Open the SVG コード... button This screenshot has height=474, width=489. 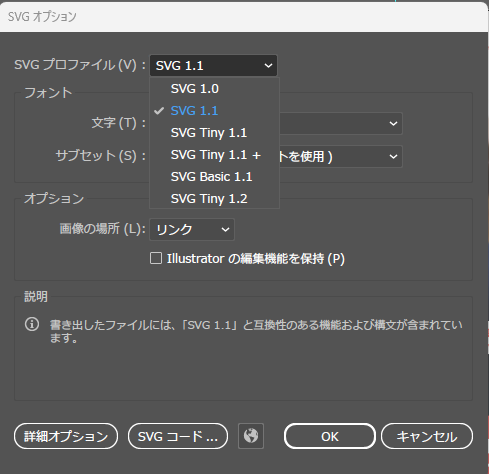[x=178, y=436]
